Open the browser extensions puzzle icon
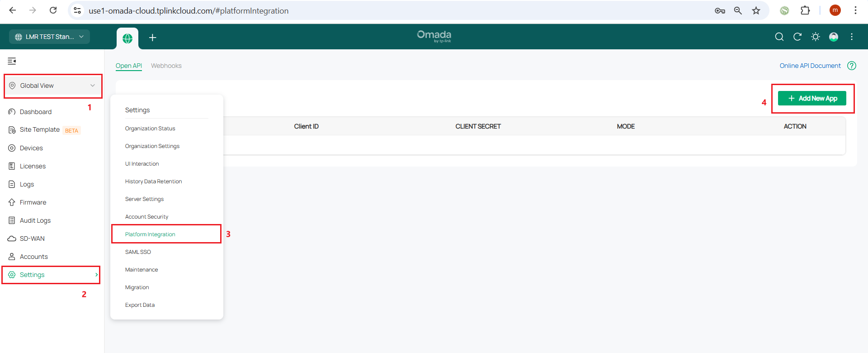This screenshot has height=353, width=868. click(x=805, y=10)
